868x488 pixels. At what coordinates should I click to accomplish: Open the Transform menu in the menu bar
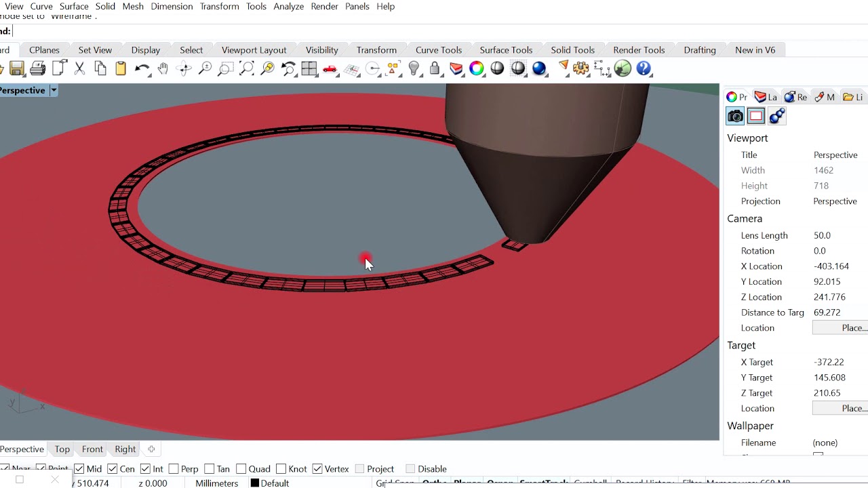click(220, 6)
